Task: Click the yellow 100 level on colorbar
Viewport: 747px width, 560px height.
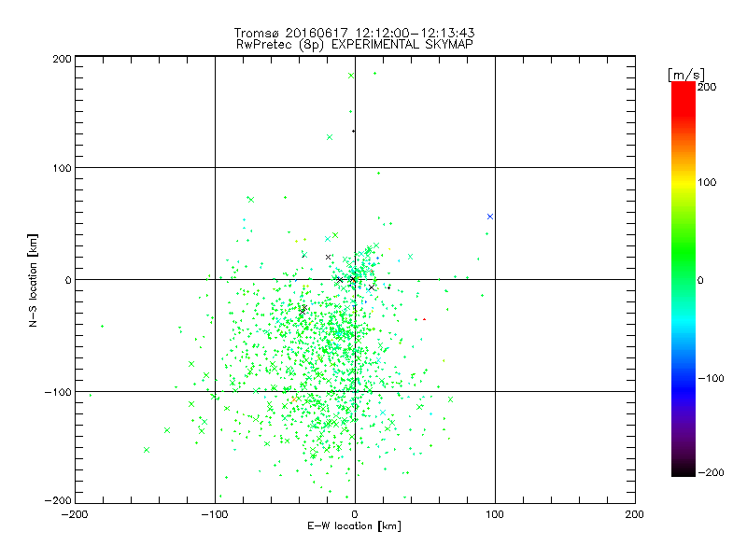Action: pos(684,182)
